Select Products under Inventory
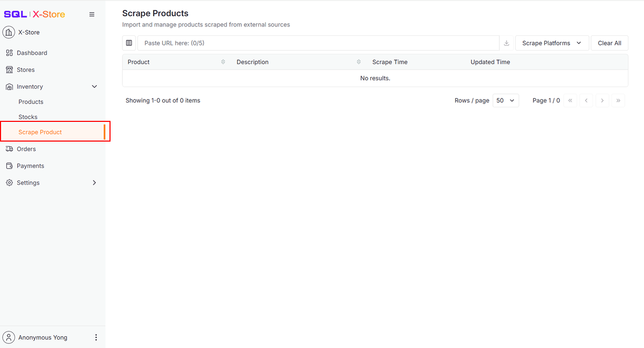 pyautogui.click(x=31, y=102)
